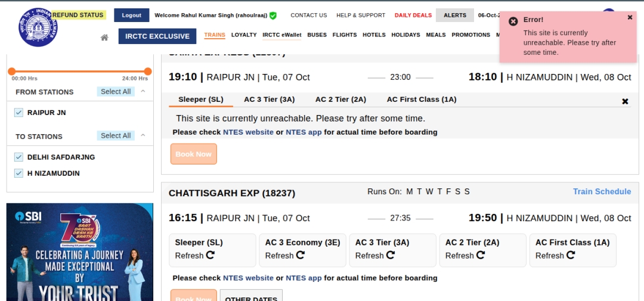Switch to AC 3 Tier (3A) tab
644x301 pixels.
tap(269, 100)
